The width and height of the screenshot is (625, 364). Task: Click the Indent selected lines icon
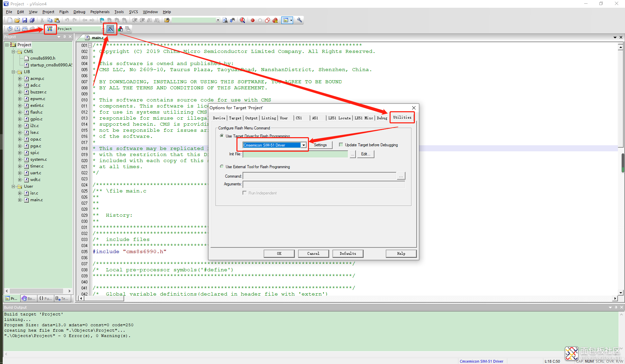[x=135, y=20]
